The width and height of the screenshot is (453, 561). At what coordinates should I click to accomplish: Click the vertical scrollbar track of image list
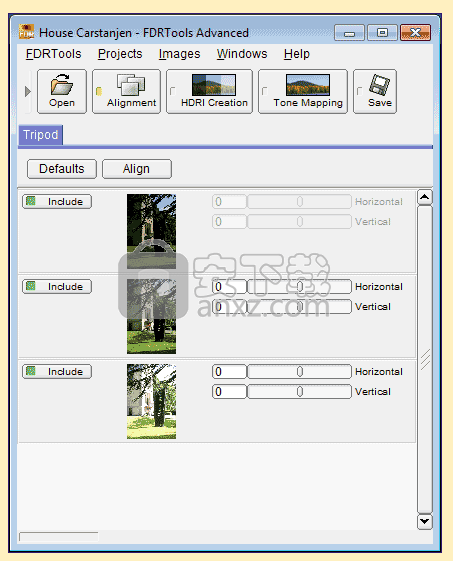tap(425, 359)
